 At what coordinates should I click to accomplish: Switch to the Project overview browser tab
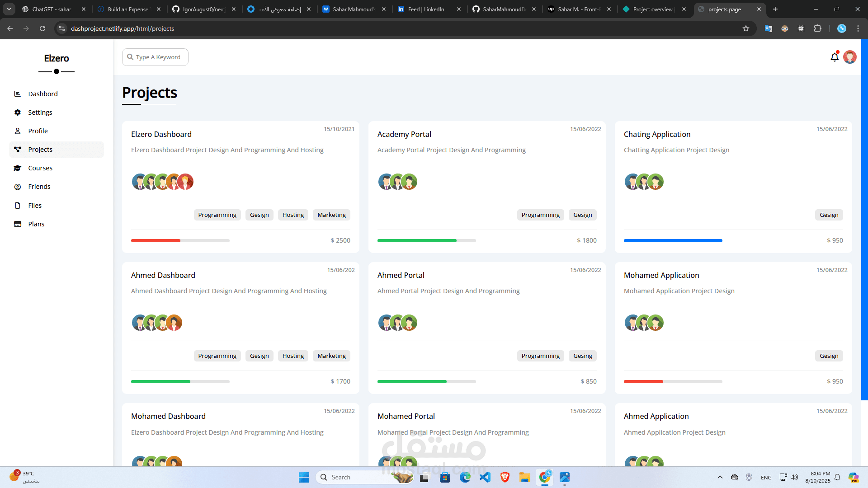click(652, 9)
